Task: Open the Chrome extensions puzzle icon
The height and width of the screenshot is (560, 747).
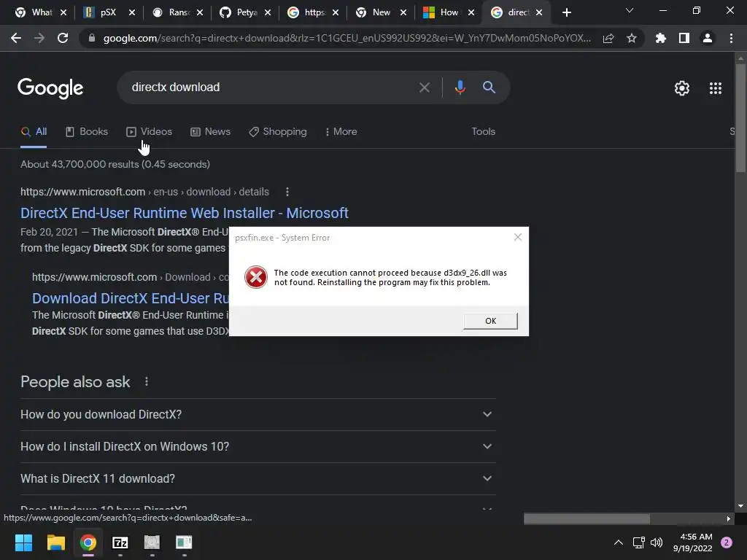Action: coord(660,38)
